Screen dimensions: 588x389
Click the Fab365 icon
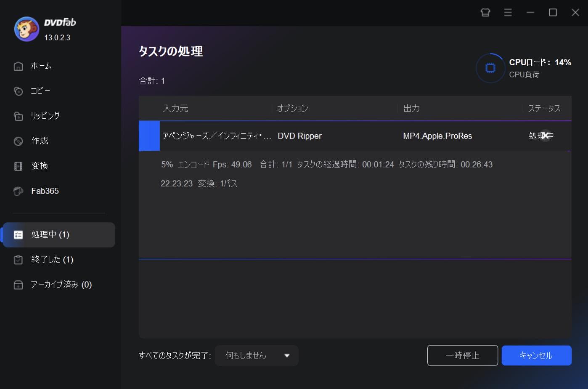coord(18,191)
